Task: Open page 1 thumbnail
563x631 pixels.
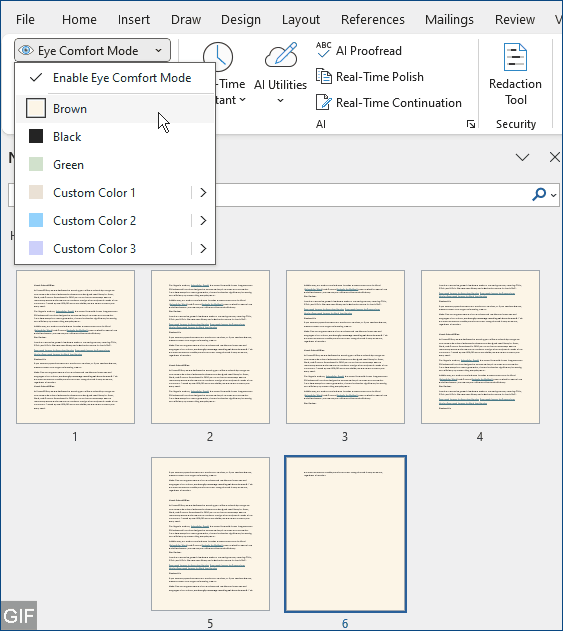Action: coord(75,347)
